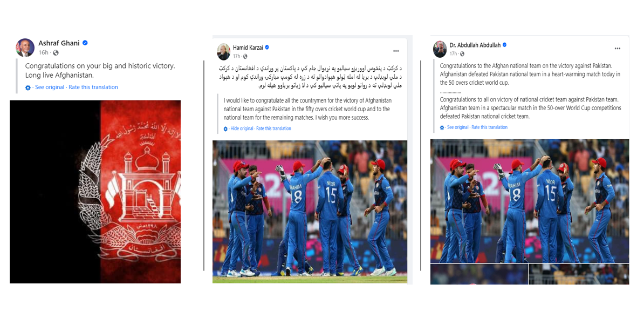Click translation gear icon in Ashraf Ghani post

28,87
